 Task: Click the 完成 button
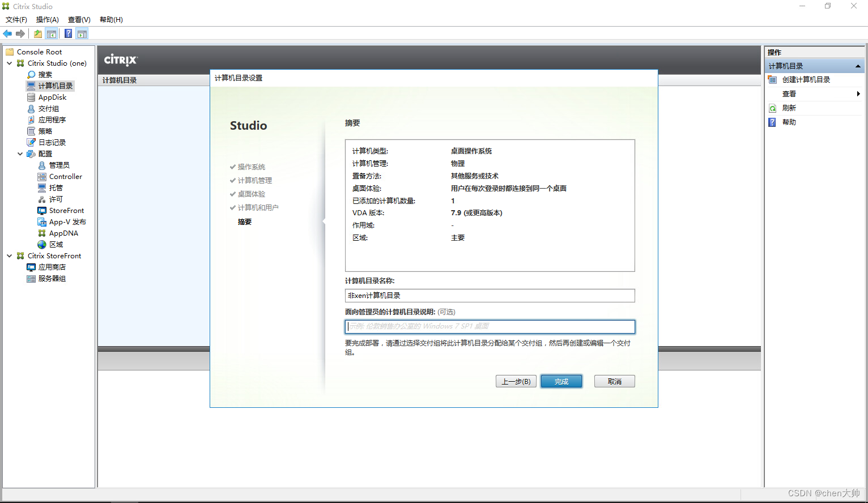coord(561,382)
